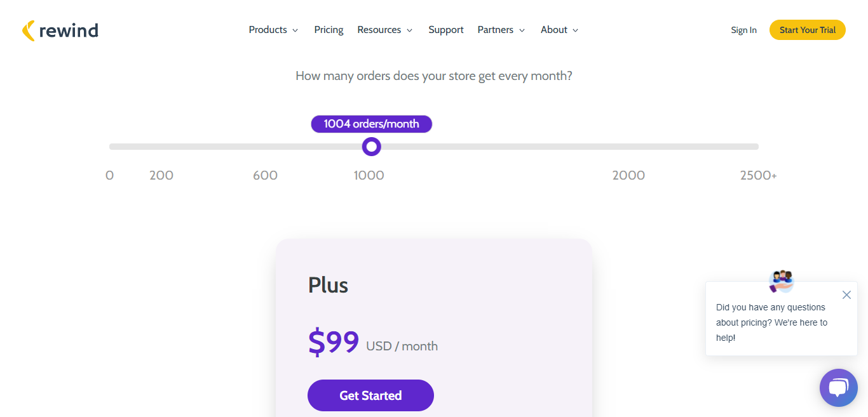Click the support team avatar in the popup

point(781,281)
